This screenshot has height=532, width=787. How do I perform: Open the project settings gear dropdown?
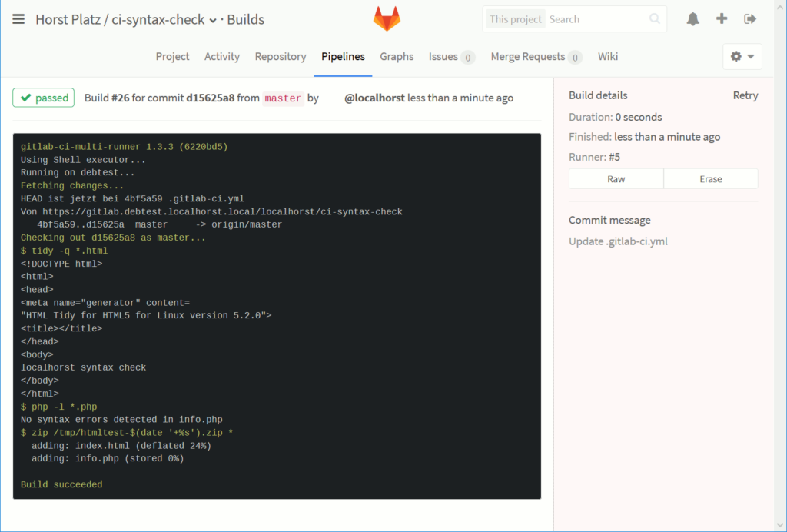pyautogui.click(x=742, y=56)
